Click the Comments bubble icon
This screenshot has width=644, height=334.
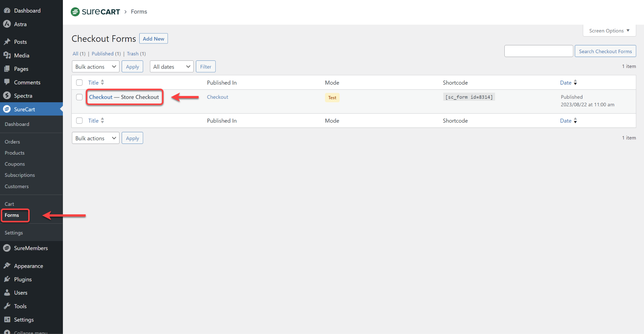[8, 82]
